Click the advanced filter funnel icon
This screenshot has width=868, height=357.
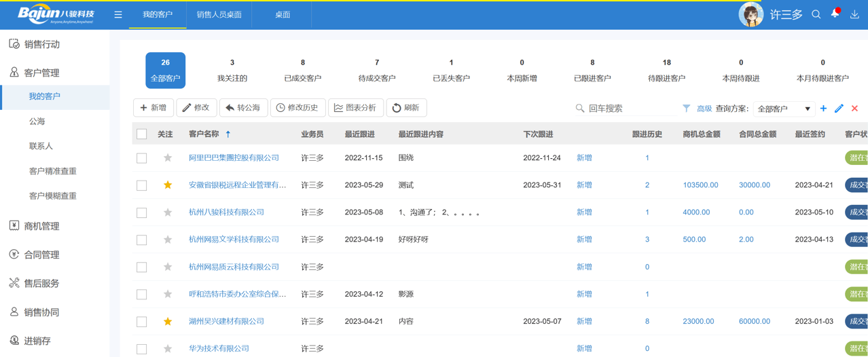pyautogui.click(x=687, y=109)
